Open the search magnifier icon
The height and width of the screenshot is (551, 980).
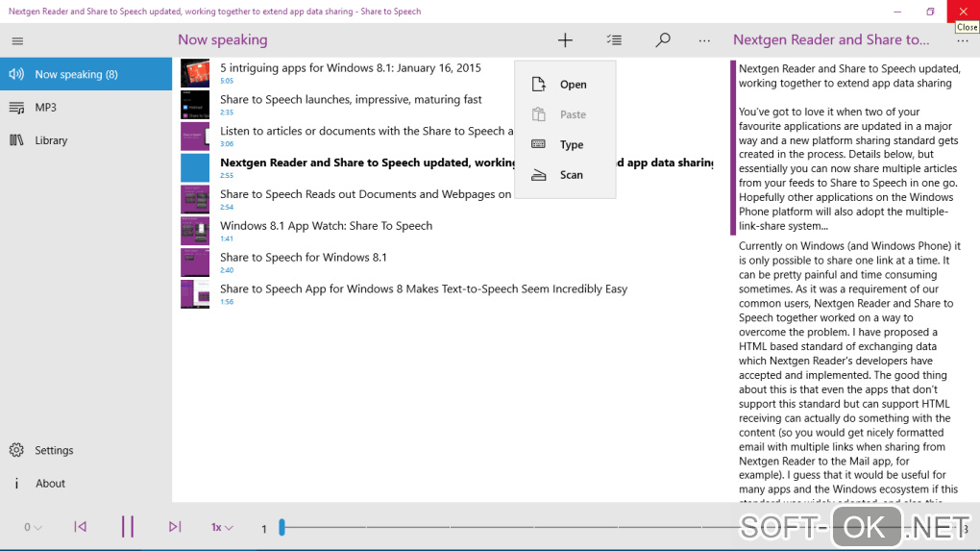click(x=663, y=40)
